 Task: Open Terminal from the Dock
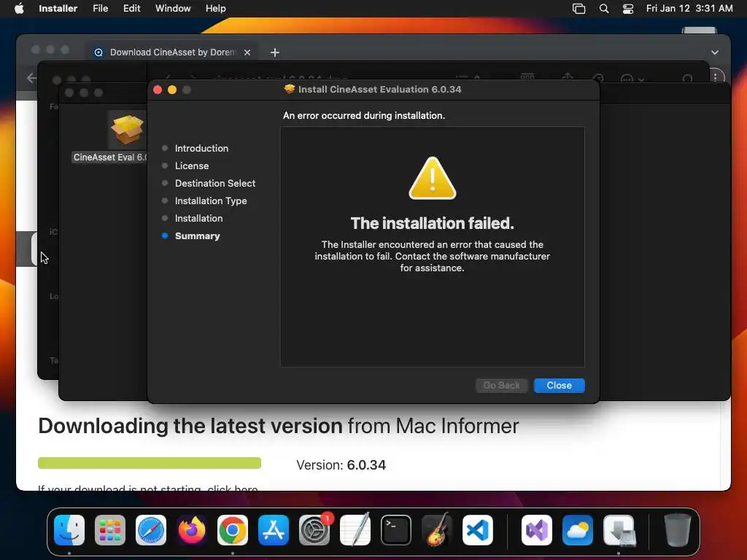[396, 530]
